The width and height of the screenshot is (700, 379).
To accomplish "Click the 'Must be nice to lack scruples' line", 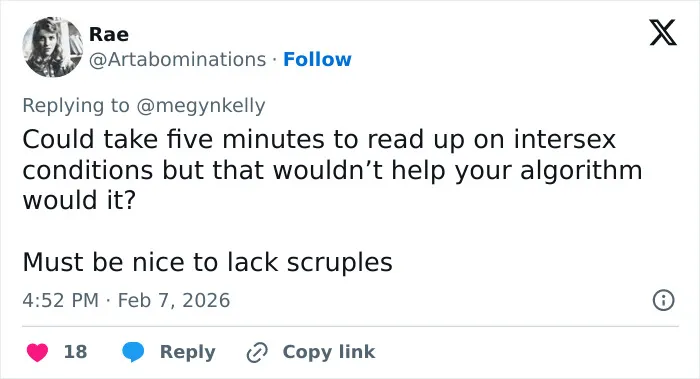I will coord(208,262).
